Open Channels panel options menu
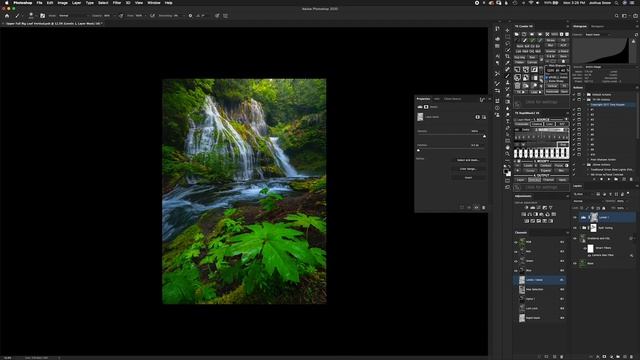Screen dimensions: 640x360 (567, 233)
